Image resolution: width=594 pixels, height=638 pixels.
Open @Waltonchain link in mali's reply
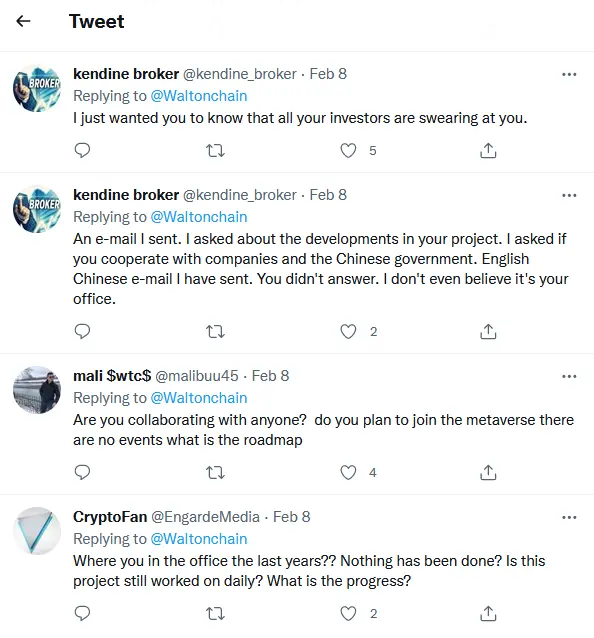click(x=199, y=398)
